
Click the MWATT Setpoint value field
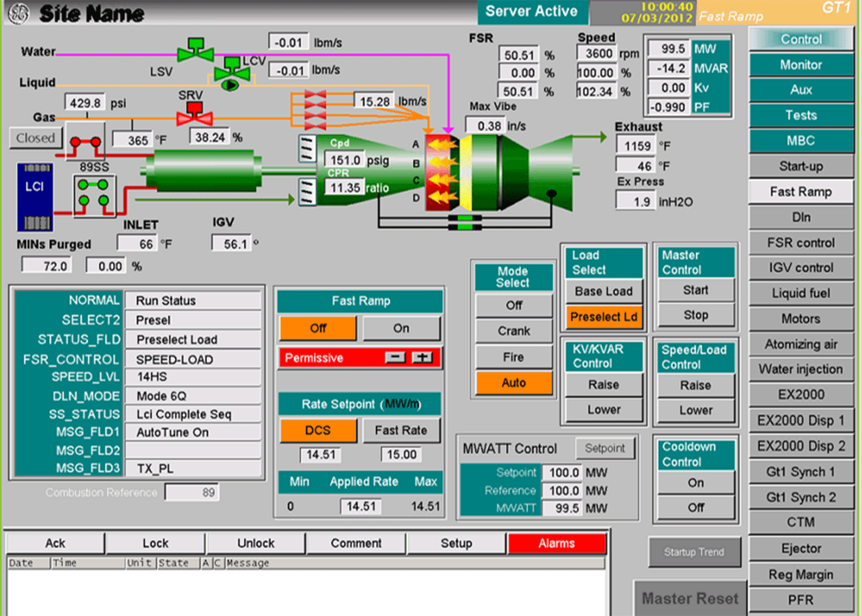click(x=563, y=473)
